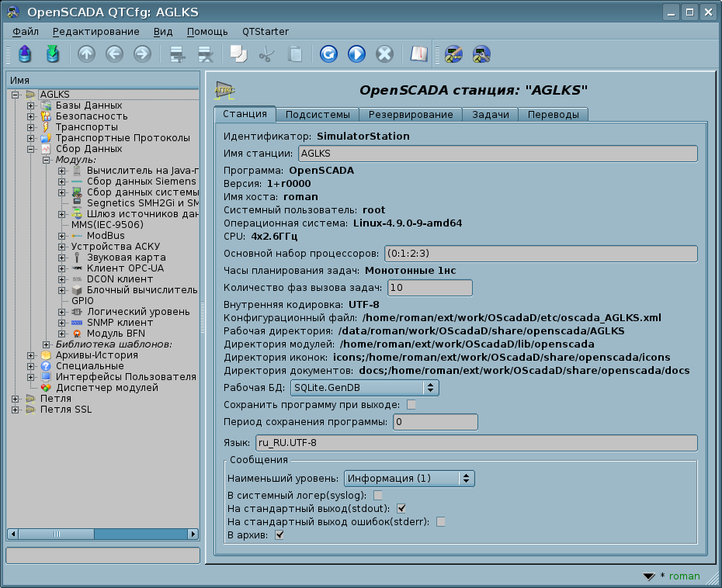Click the Диспетчер модулей tree icon

(45, 388)
